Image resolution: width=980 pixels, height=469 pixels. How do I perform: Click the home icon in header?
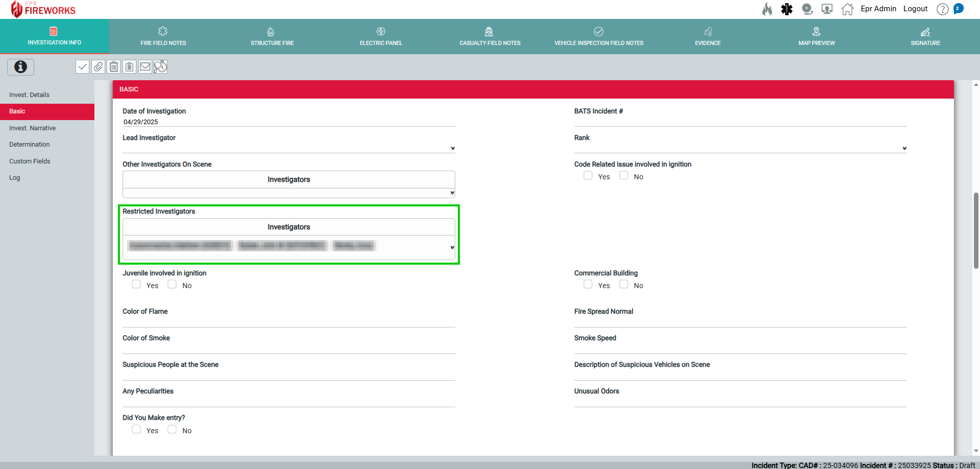click(x=847, y=9)
